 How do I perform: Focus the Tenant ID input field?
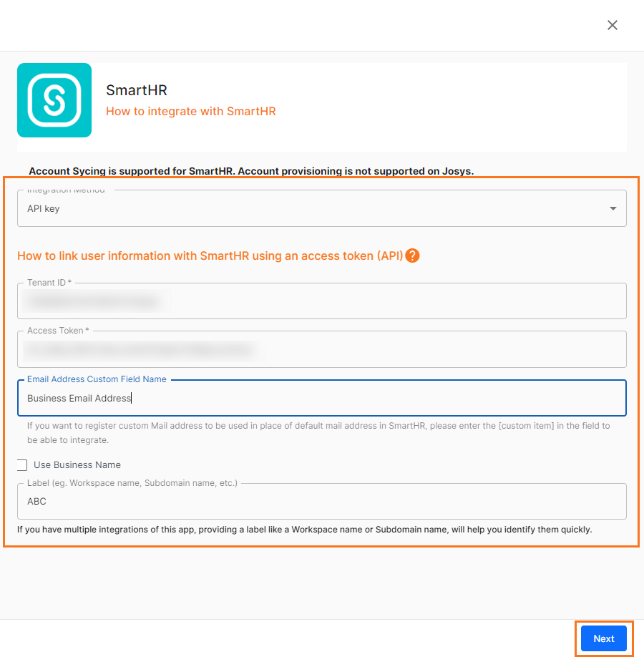(x=322, y=301)
